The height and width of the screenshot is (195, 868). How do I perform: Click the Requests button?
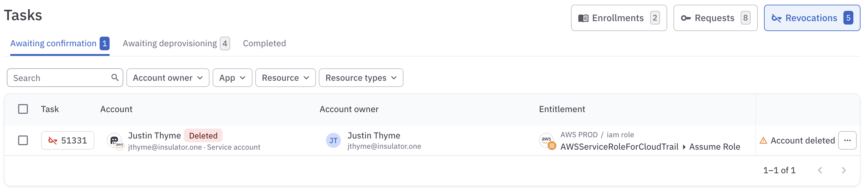tap(715, 18)
